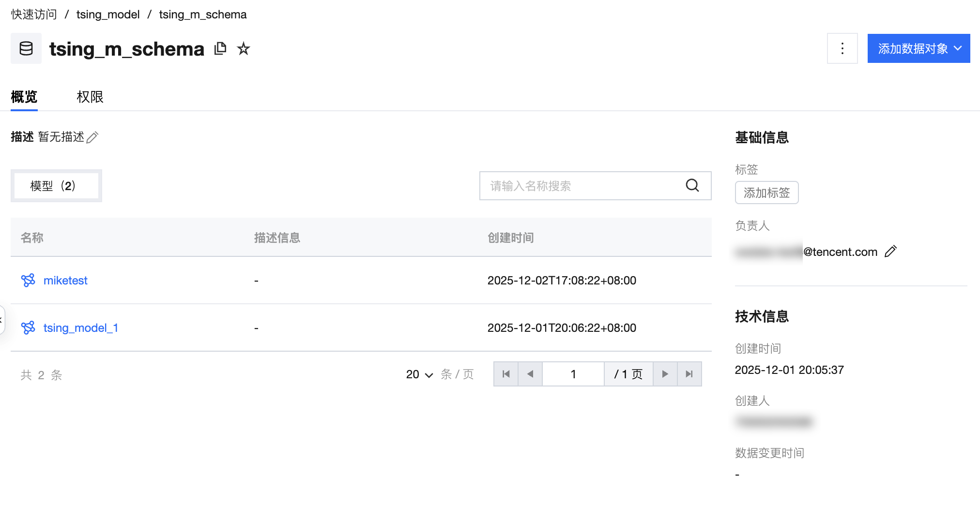980x505 pixels.
Task: Click the 添加标签 button
Action: click(x=766, y=193)
